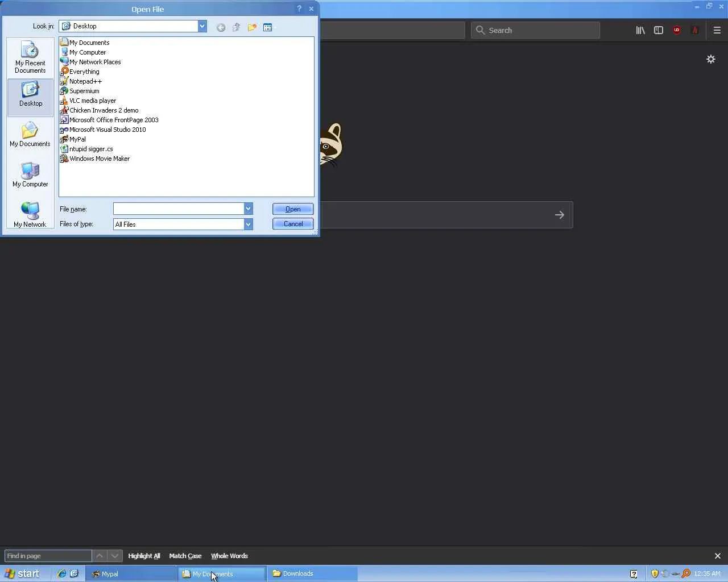Cancel the Open File dialog
The width and height of the screenshot is (728, 582).
pos(293,224)
